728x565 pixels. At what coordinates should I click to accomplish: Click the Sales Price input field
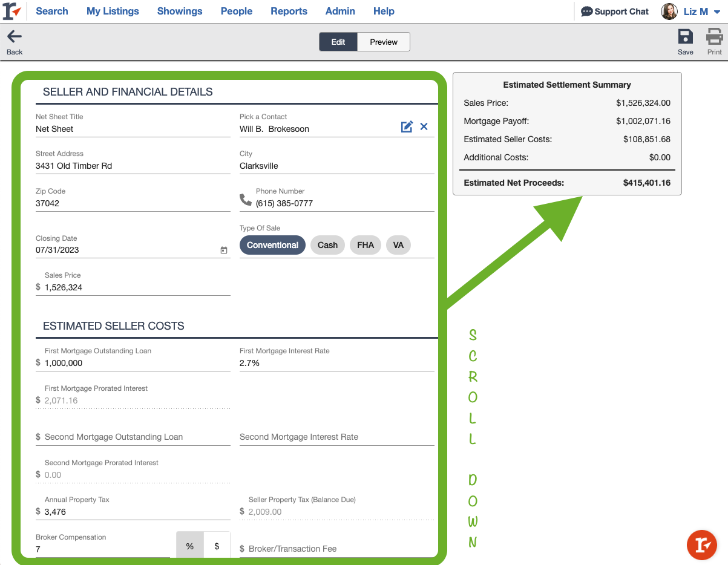(136, 288)
